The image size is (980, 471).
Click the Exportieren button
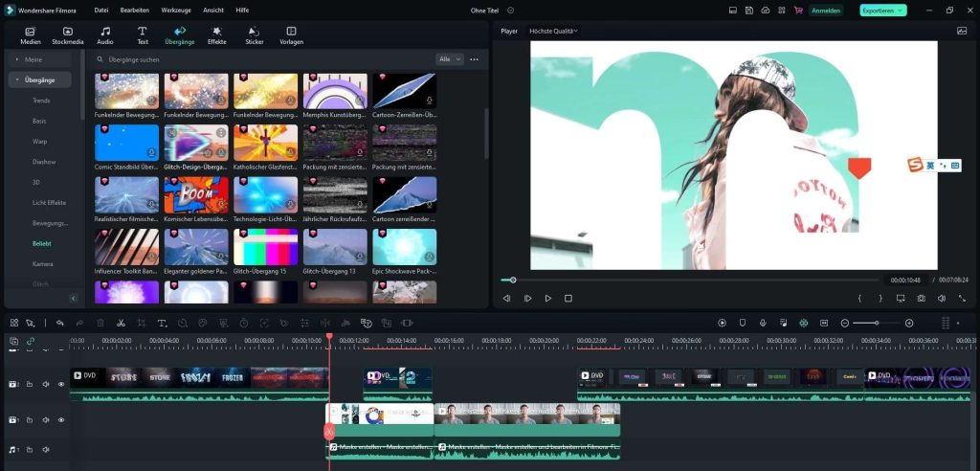(x=883, y=10)
